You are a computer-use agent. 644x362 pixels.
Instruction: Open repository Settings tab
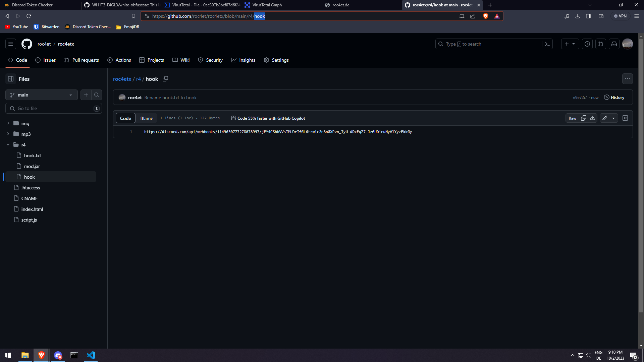click(276, 60)
